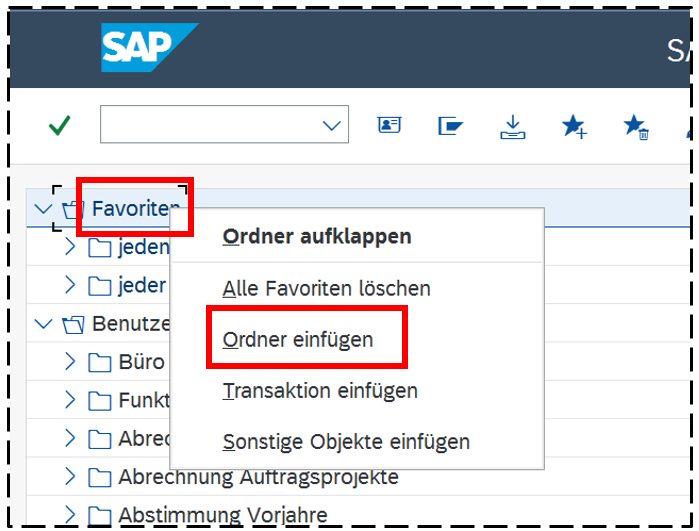Click the download tray toolbar icon
Image resolution: width=699 pixels, height=531 pixels.
point(512,126)
